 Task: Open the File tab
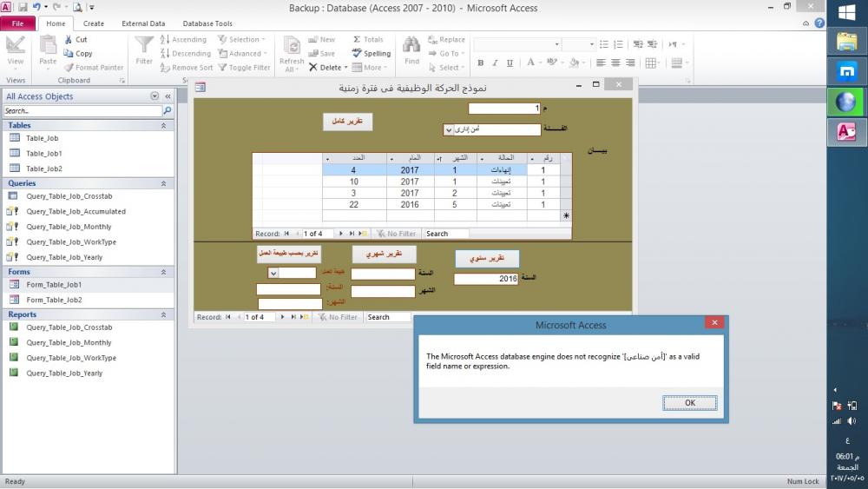pos(17,23)
